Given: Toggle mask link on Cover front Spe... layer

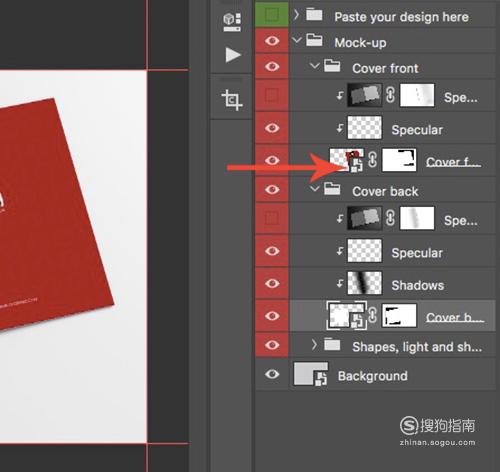Looking at the screenshot, I should click(391, 95).
